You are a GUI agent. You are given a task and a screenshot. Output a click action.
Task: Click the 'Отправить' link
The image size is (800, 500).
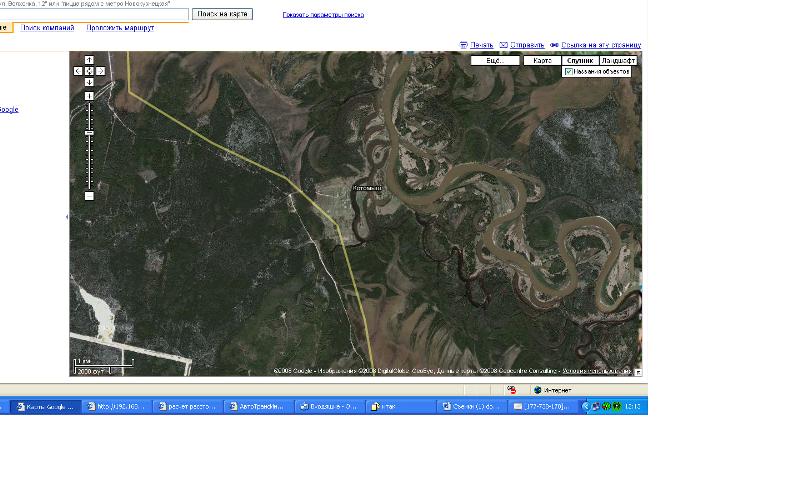(x=526, y=45)
